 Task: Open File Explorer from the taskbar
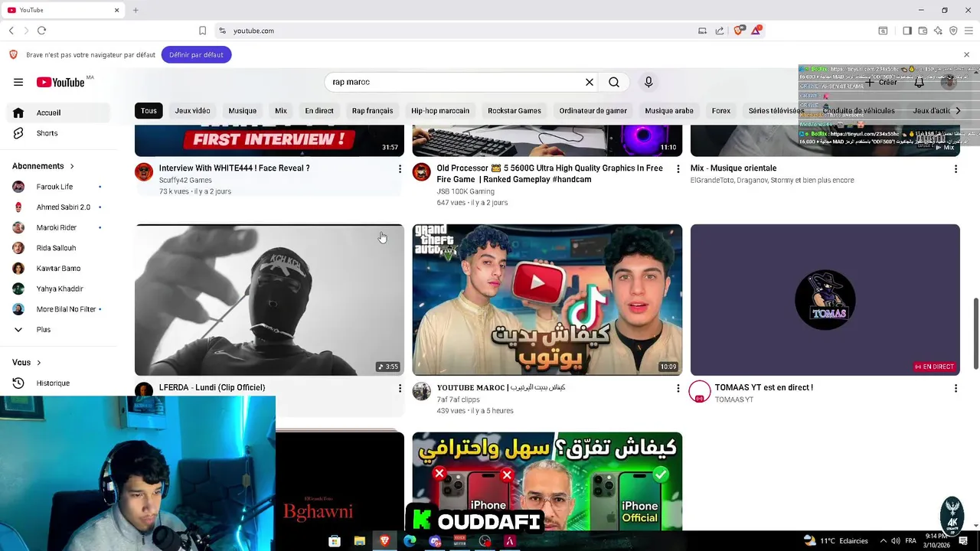coord(360,541)
